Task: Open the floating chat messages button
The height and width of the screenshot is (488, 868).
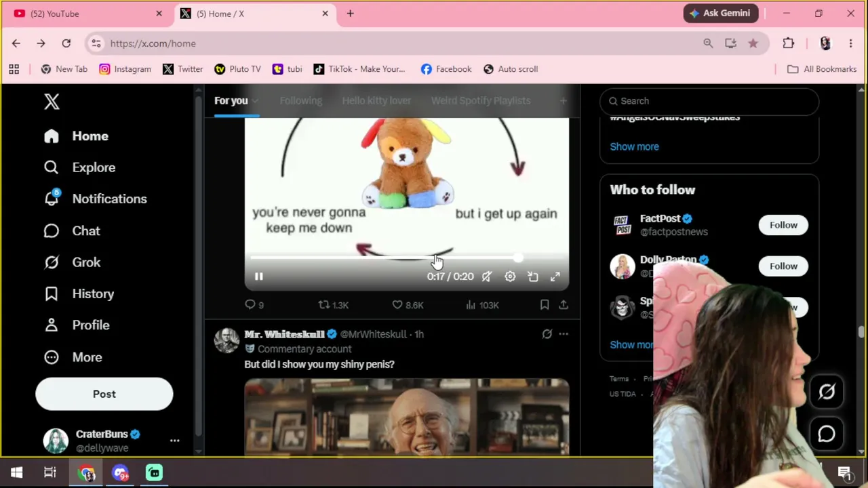Action: click(x=827, y=434)
